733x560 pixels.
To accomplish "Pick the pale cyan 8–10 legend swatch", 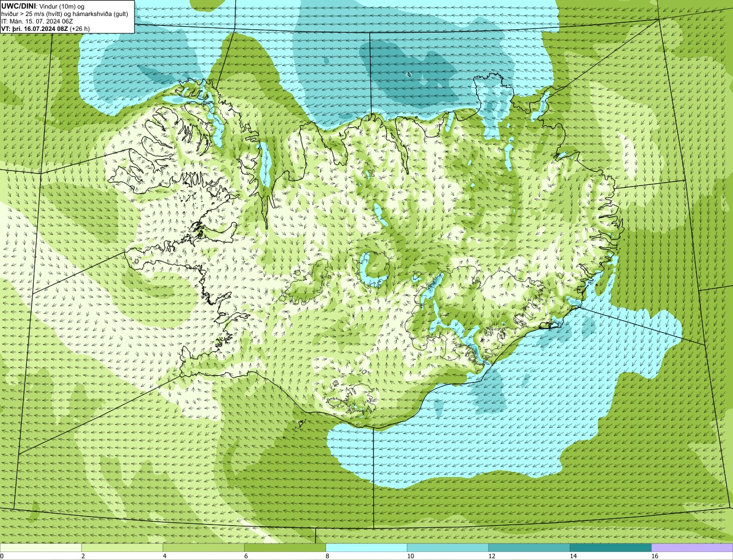I will (366, 548).
